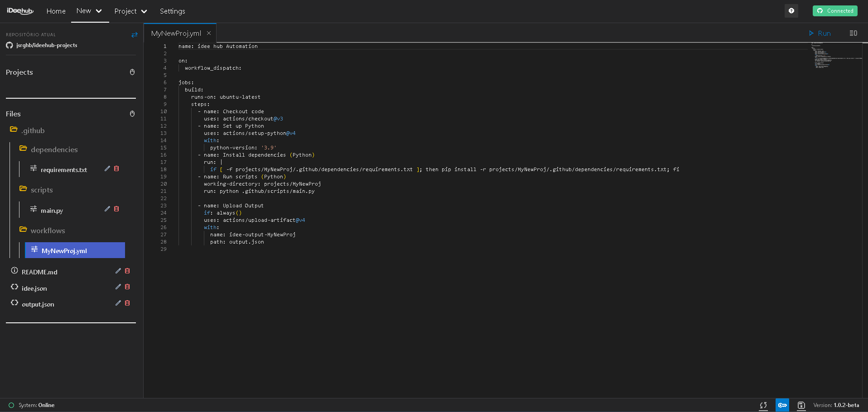Image resolution: width=868 pixels, height=412 pixels.
Task: Click the refresh icon in the status bar
Action: [763, 405]
